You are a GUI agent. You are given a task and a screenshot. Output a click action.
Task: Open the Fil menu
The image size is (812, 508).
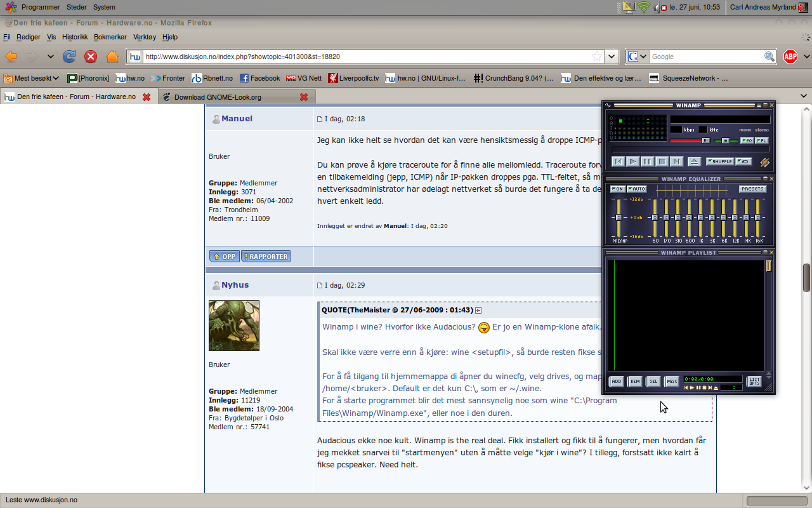coord(7,37)
